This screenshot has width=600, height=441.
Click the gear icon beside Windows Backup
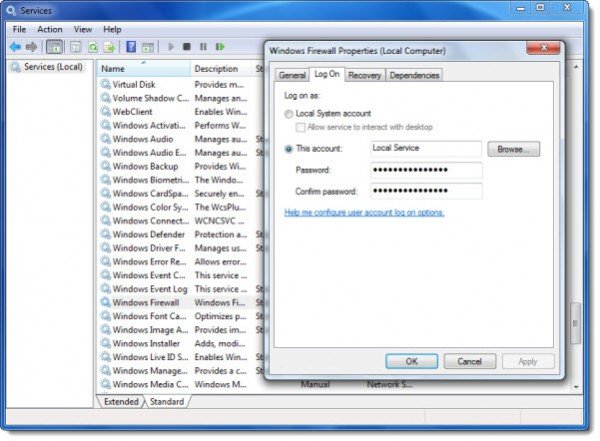(x=106, y=166)
